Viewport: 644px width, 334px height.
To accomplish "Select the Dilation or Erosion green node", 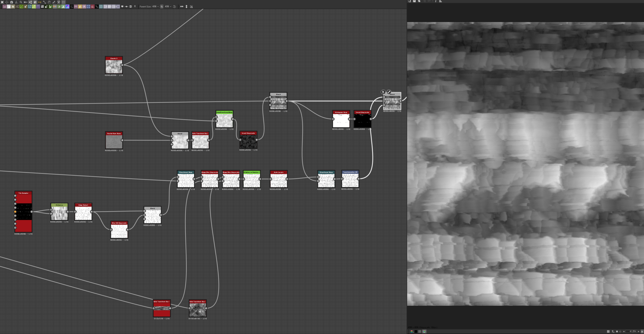I will click(251, 179).
